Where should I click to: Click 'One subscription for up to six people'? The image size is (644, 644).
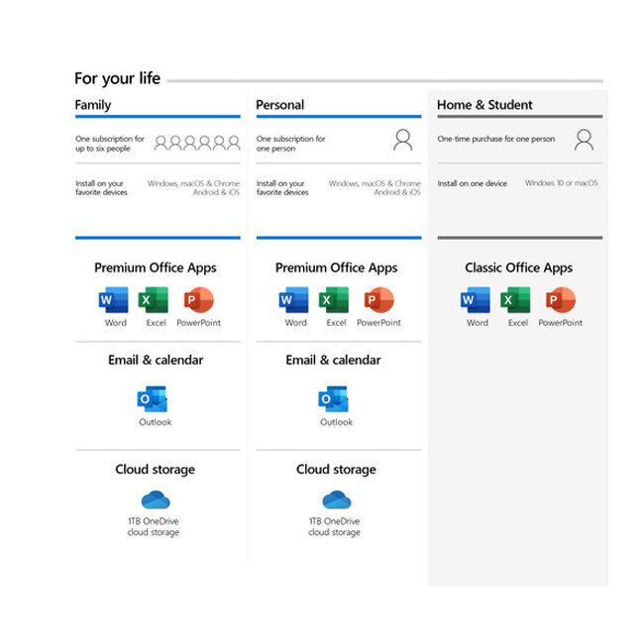click(110, 144)
